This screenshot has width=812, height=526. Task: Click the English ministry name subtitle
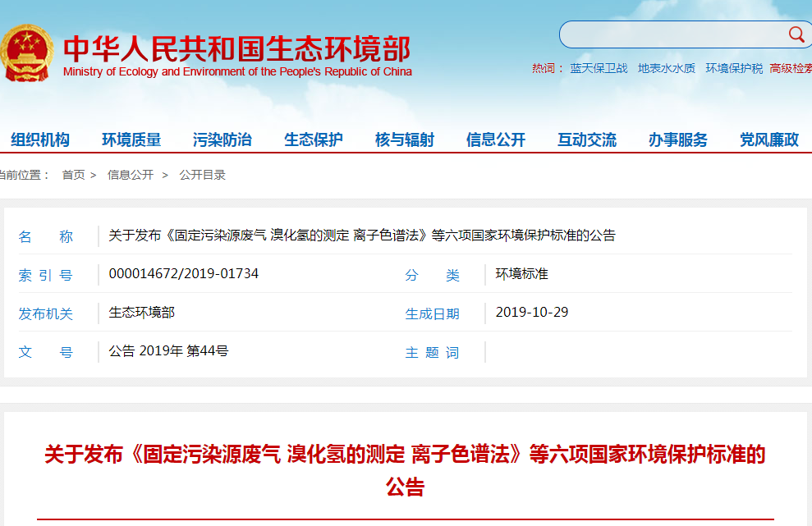click(237, 71)
